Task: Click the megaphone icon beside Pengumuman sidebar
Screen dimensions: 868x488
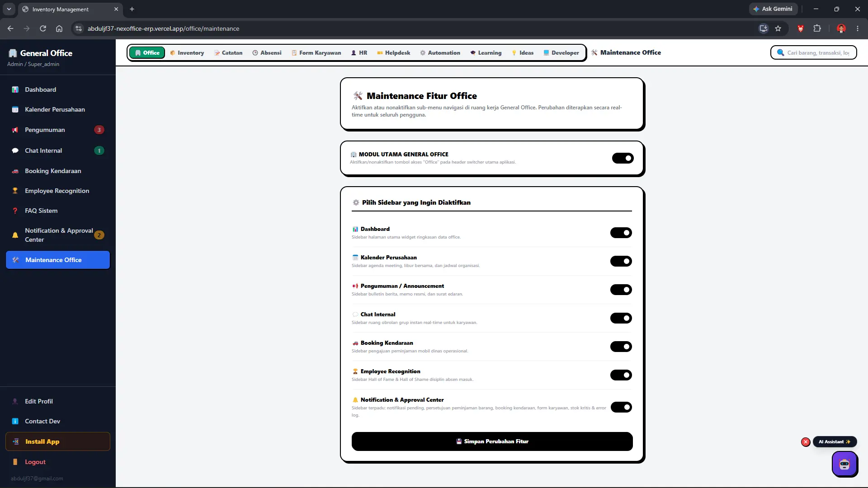Action: [x=15, y=130]
